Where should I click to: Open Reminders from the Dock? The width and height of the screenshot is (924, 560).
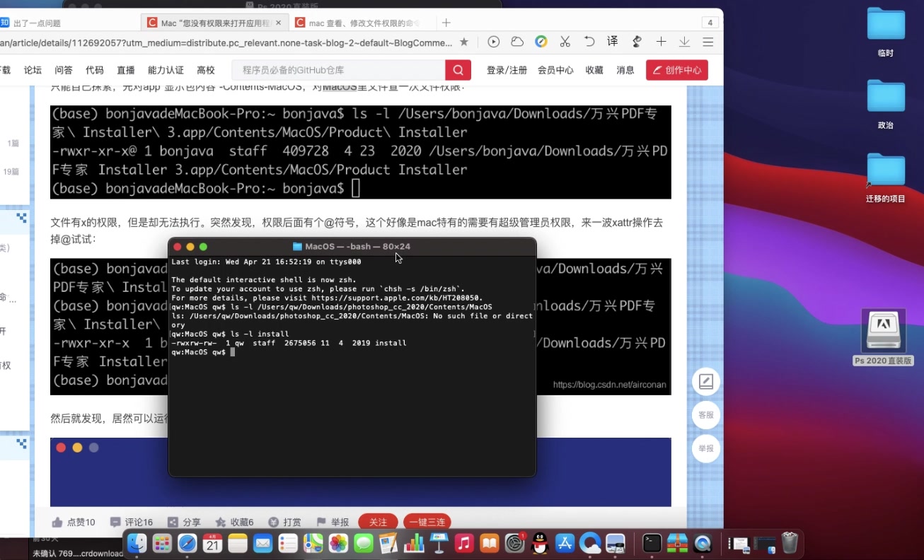point(288,543)
